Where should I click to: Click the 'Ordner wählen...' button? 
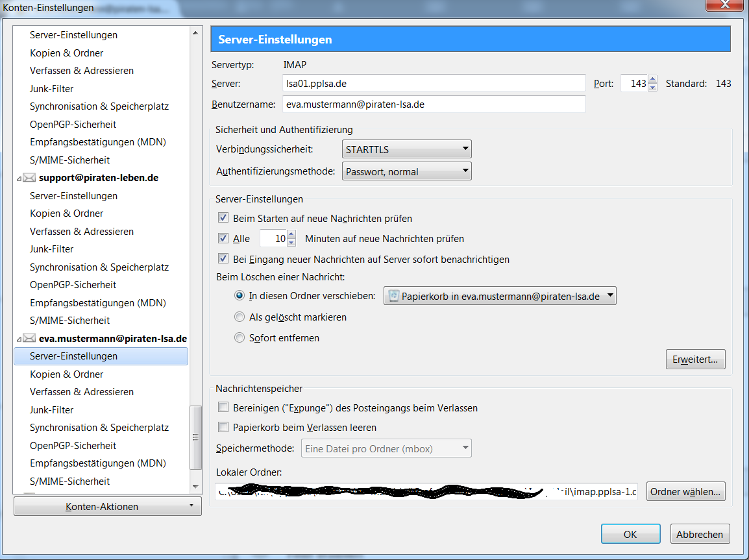click(685, 492)
